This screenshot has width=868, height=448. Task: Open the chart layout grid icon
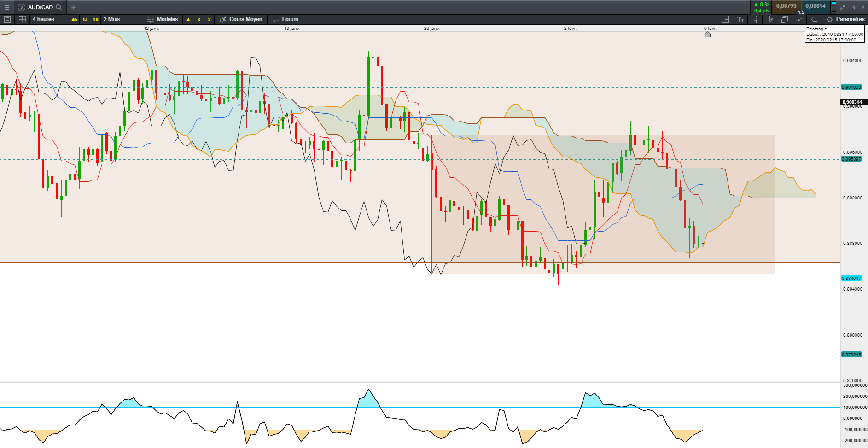(22, 19)
